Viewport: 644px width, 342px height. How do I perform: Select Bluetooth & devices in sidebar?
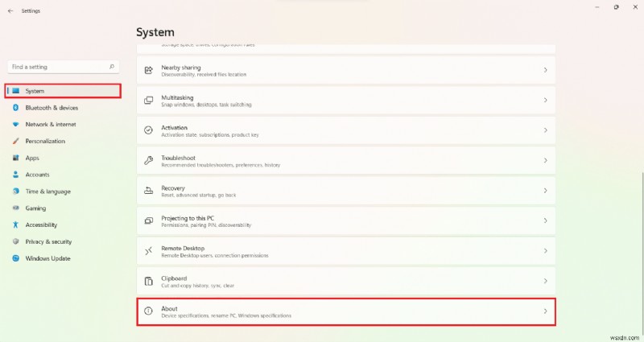coord(52,108)
